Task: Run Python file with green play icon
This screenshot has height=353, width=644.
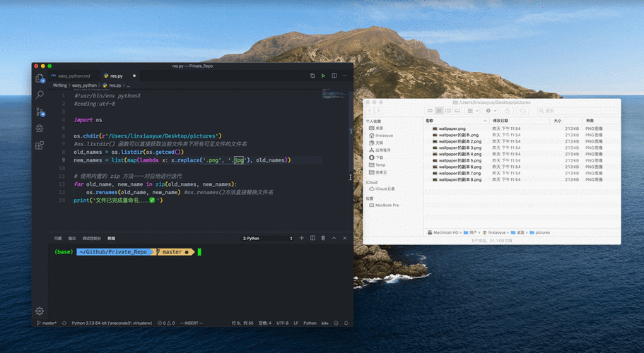Action: click(323, 76)
